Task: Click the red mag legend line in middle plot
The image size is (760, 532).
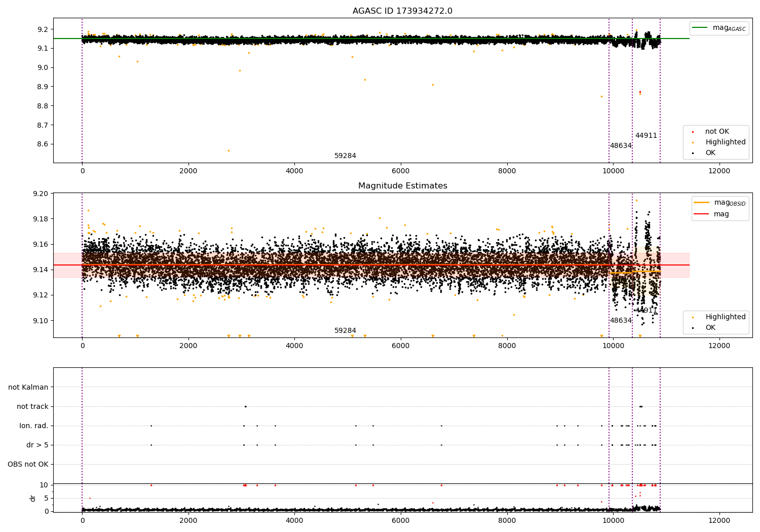Action: click(x=701, y=214)
